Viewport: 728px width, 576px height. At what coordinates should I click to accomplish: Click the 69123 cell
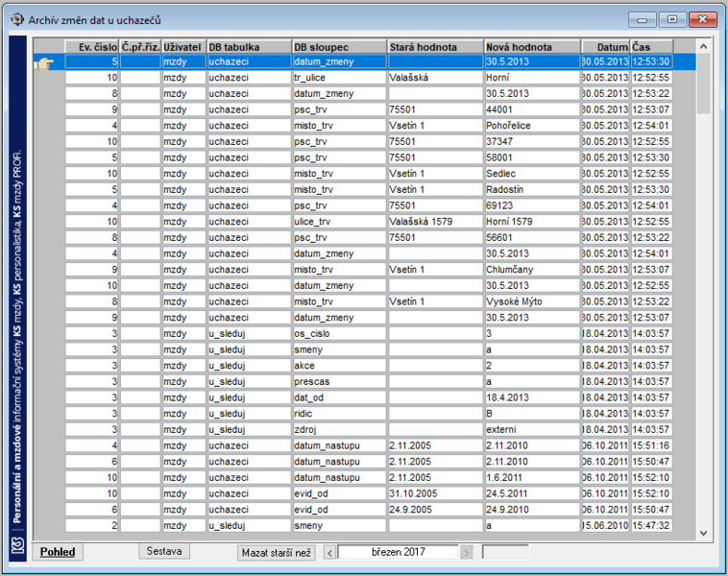click(532, 205)
